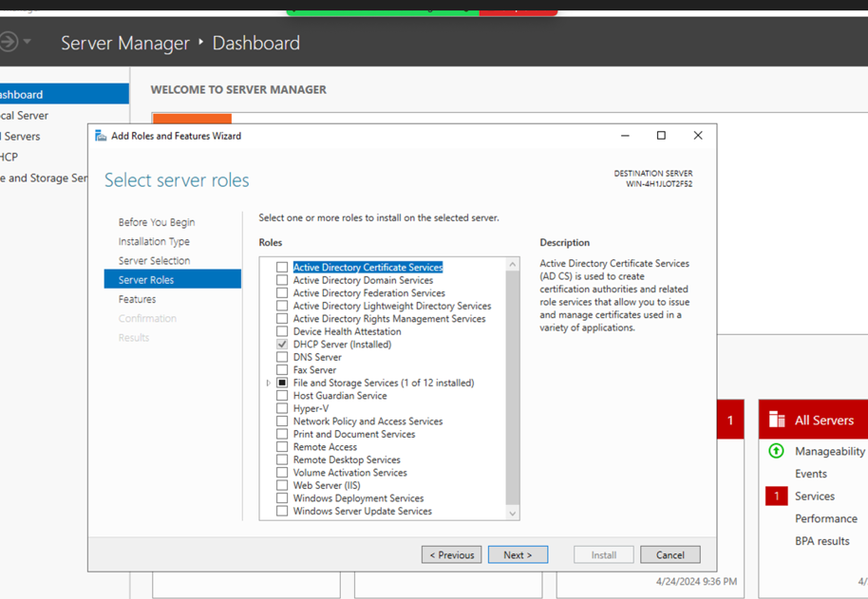Image resolution: width=868 pixels, height=599 pixels.
Task: Click the red notification badge beside All Servers tile
Action: tap(729, 419)
